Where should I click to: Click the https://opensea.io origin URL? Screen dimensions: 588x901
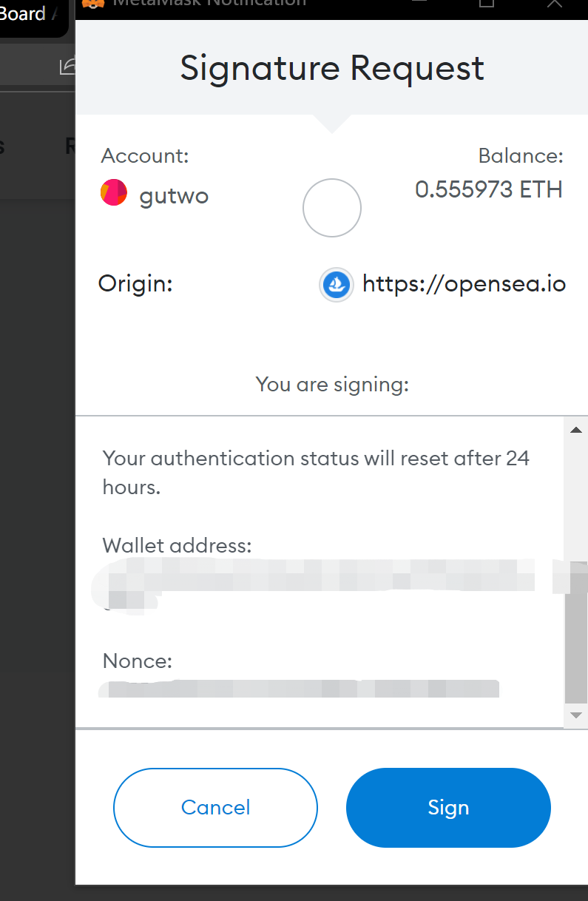[x=464, y=284]
